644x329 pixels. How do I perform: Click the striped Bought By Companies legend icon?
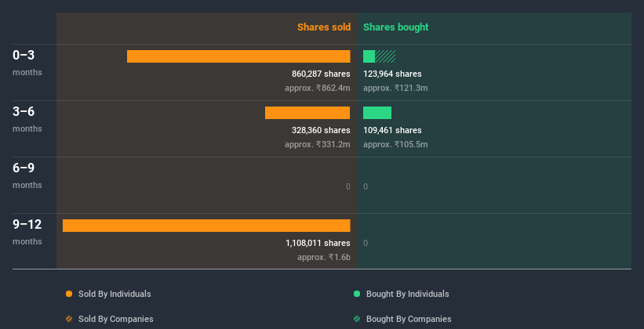click(357, 319)
